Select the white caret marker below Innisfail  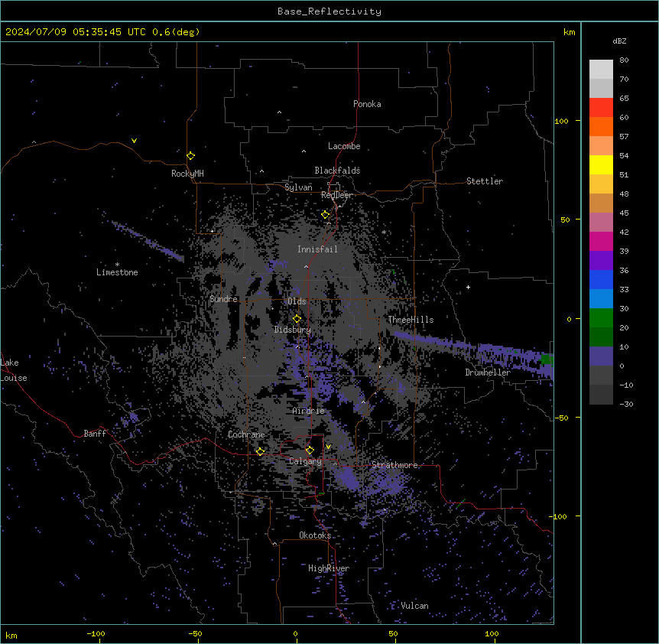306,266
